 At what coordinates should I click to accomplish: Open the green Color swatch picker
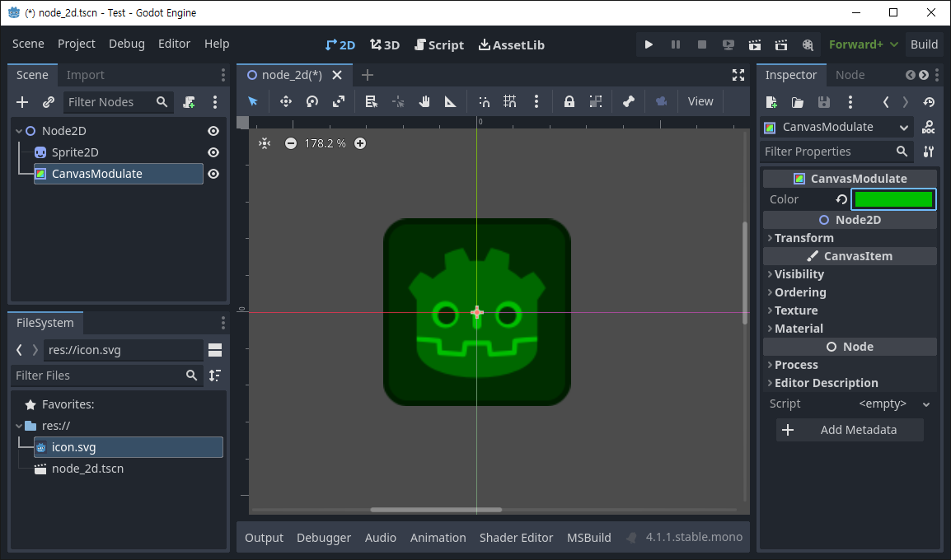click(x=893, y=199)
